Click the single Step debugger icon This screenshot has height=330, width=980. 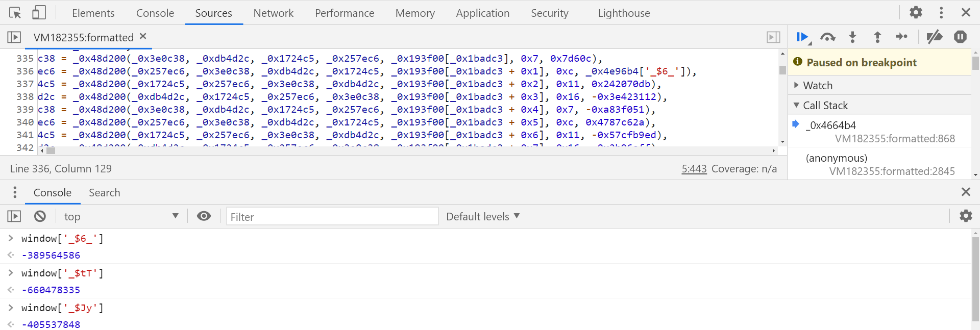[902, 37]
